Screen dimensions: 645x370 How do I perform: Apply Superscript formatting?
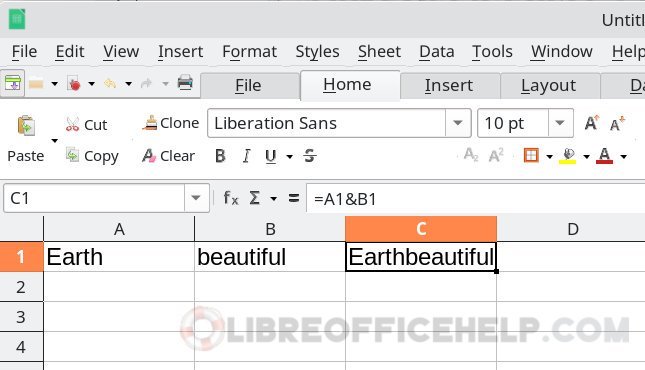tap(496, 155)
